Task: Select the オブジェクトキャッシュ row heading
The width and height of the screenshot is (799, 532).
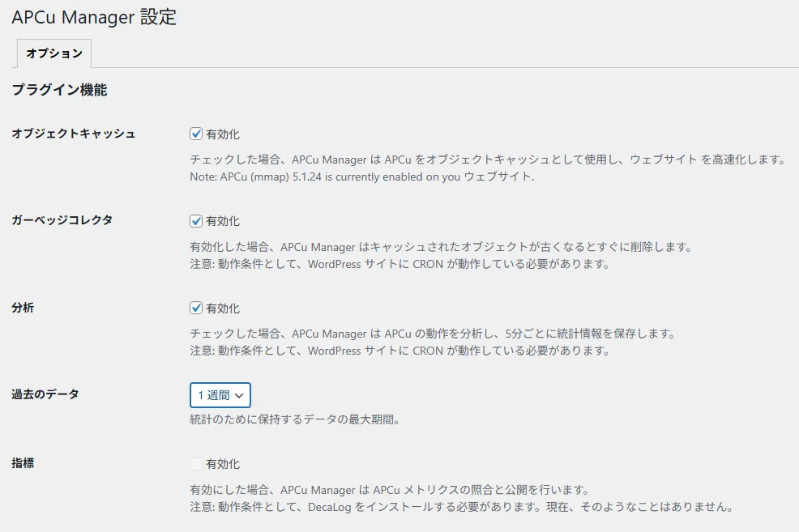Action: [x=73, y=134]
